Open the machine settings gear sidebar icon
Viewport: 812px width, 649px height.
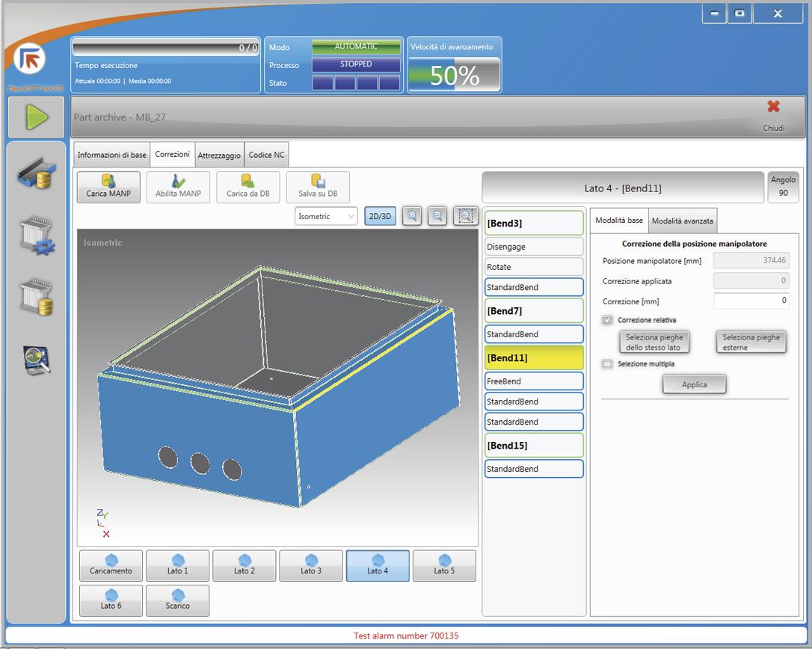[x=36, y=237]
